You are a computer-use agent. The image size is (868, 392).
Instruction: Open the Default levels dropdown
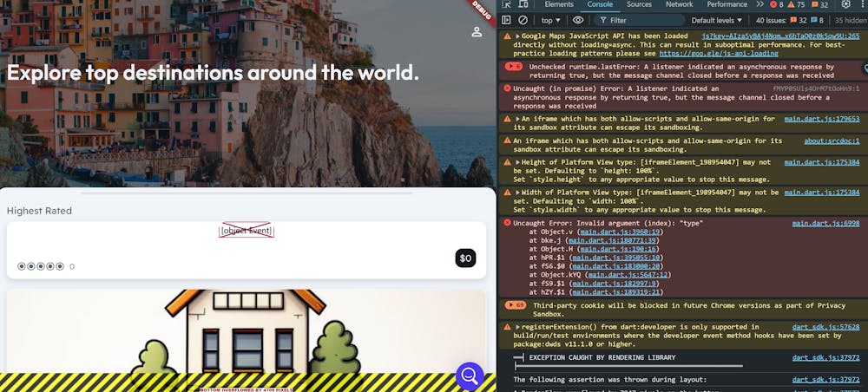(x=716, y=21)
